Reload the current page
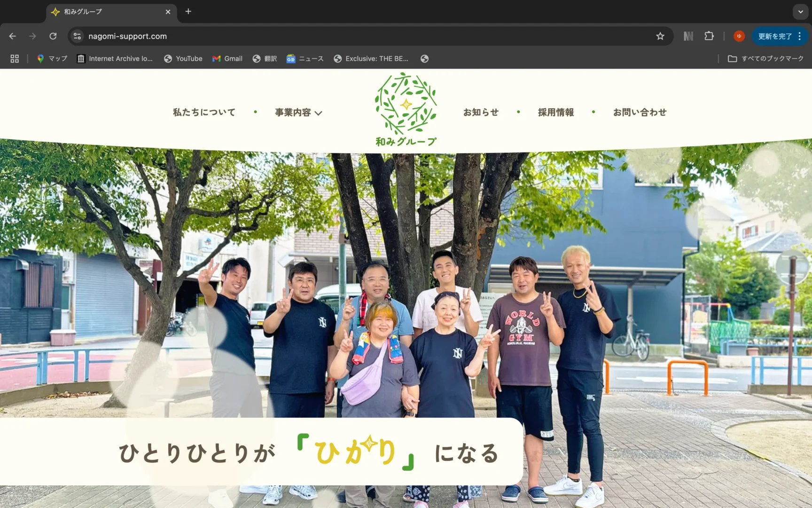Image resolution: width=812 pixels, height=508 pixels. (53, 36)
